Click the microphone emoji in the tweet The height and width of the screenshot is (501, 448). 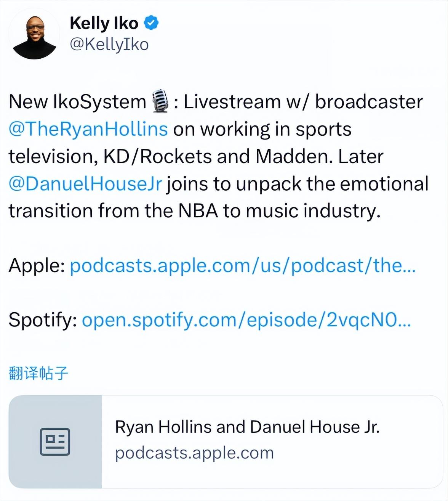coord(160,101)
